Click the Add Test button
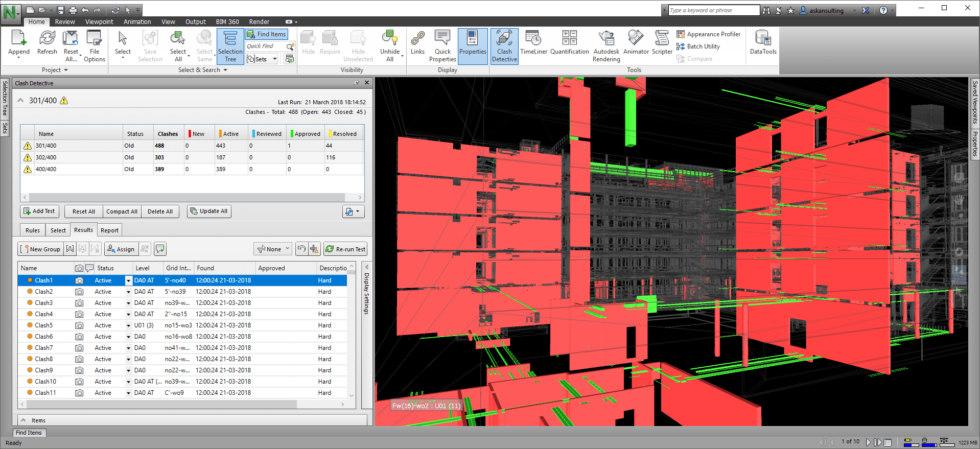This screenshot has height=449, width=980. click(x=39, y=211)
